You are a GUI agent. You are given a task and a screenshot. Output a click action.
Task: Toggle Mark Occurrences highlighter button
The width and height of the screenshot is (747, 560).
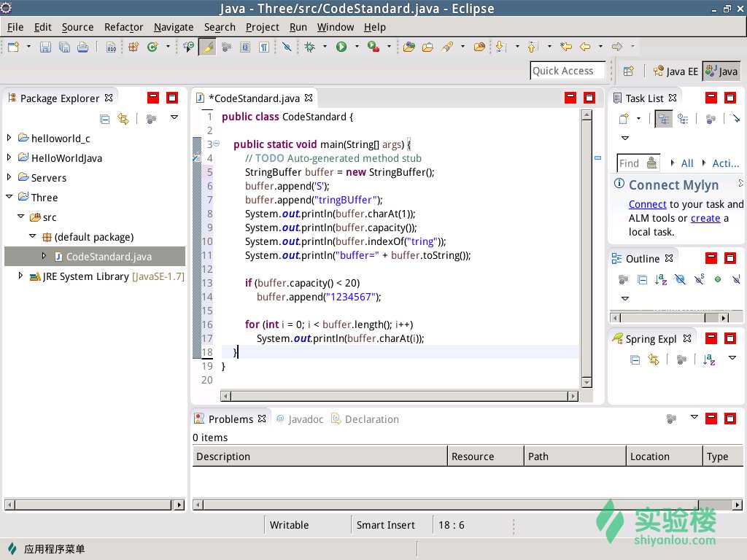tap(208, 47)
